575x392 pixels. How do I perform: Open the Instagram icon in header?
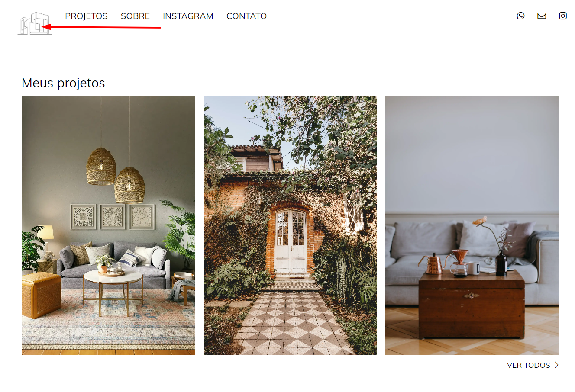pos(563,16)
